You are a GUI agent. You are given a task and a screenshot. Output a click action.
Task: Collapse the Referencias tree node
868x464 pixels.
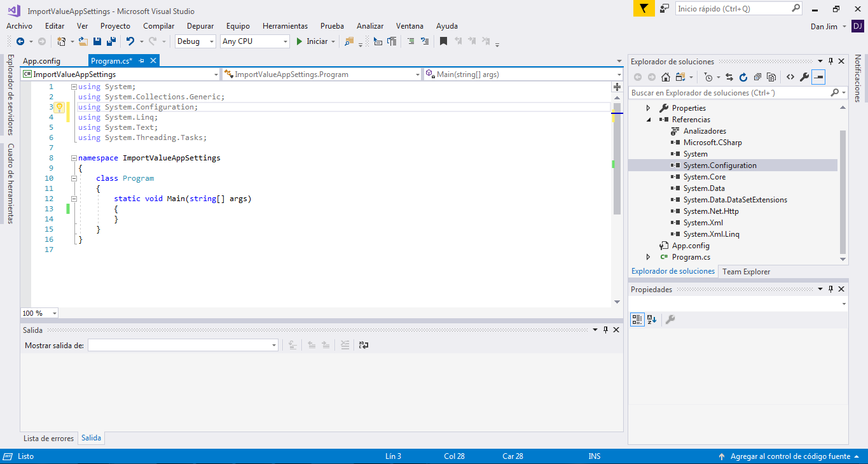tap(649, 120)
